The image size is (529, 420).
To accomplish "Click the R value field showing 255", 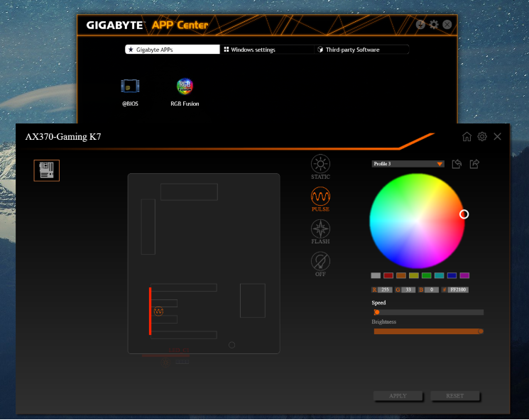I will pos(385,289).
